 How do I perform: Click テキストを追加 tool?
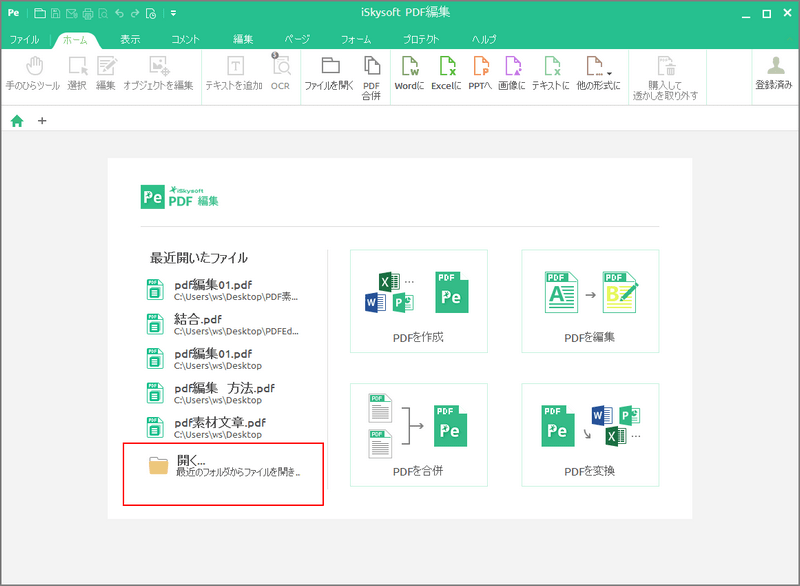pyautogui.click(x=234, y=74)
